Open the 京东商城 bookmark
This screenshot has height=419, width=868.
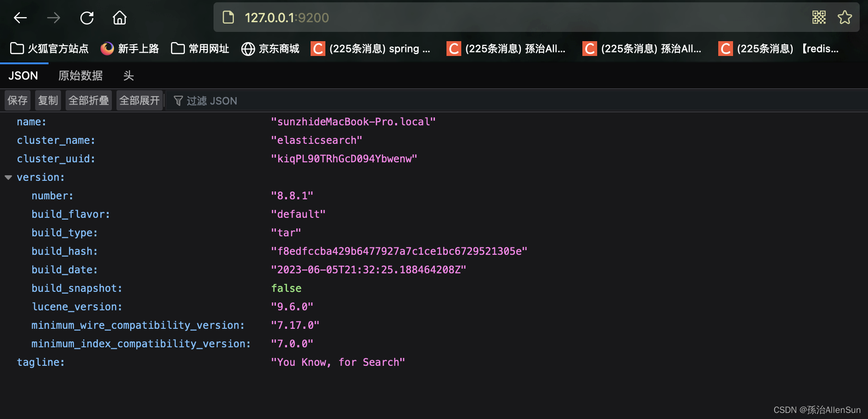click(x=270, y=49)
